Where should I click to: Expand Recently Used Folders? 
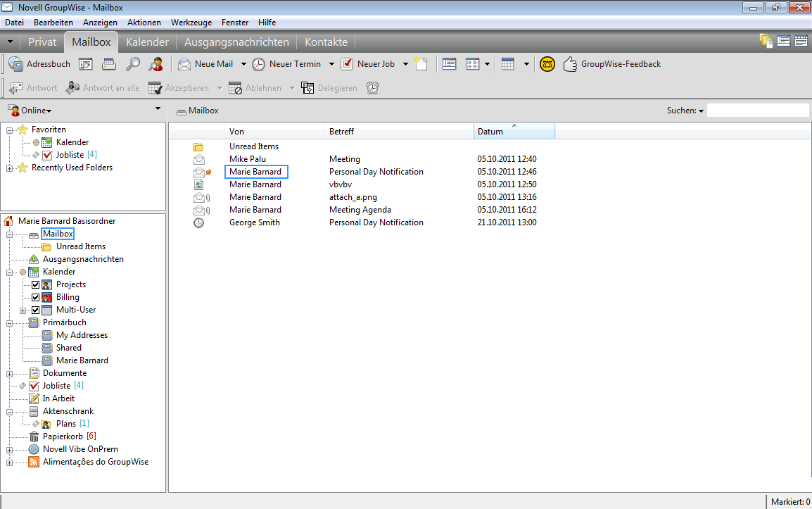(9, 168)
